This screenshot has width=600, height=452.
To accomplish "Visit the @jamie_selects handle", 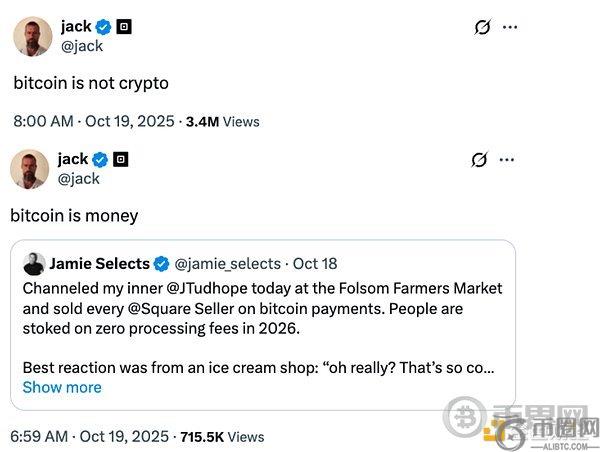I will (x=228, y=264).
